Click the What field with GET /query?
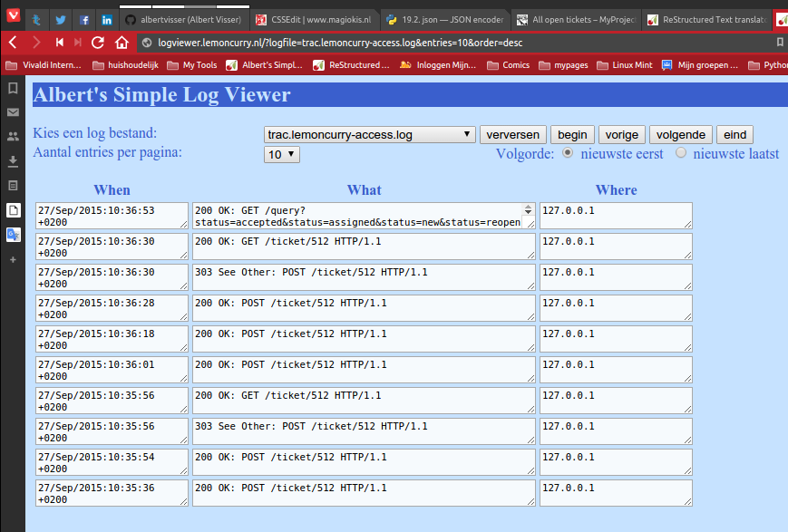 coord(364,216)
